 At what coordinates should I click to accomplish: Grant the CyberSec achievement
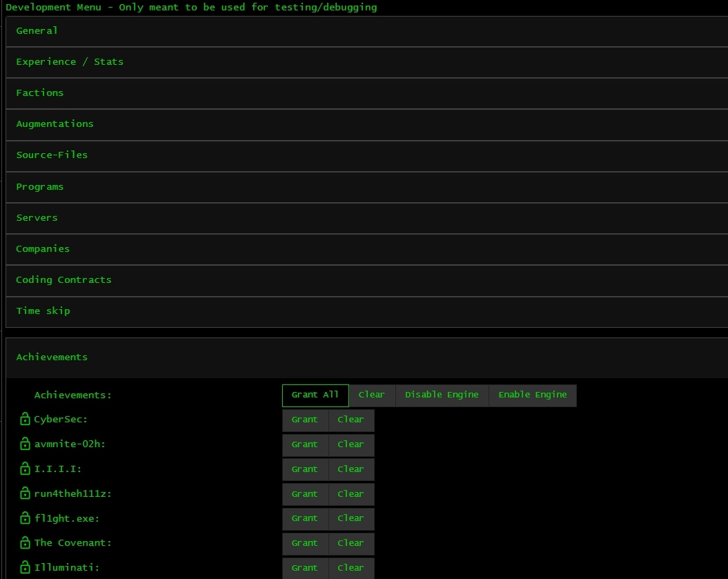click(305, 420)
